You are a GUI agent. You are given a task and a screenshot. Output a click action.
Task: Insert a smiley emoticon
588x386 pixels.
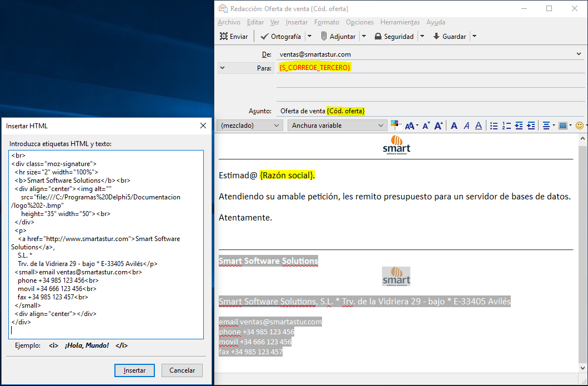click(579, 126)
